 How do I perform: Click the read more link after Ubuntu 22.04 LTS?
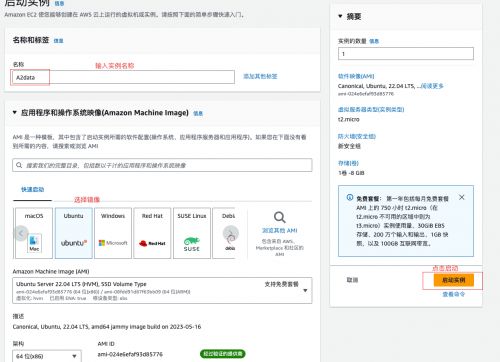coord(432,86)
